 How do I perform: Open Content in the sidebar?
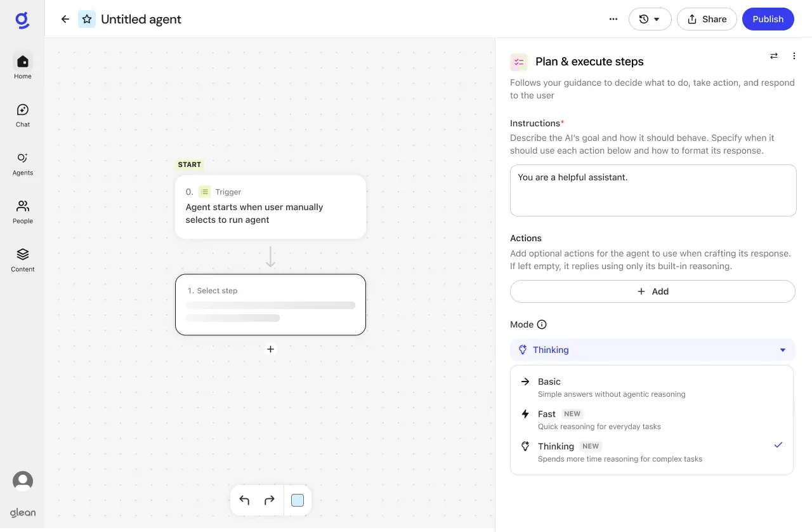[x=23, y=260]
